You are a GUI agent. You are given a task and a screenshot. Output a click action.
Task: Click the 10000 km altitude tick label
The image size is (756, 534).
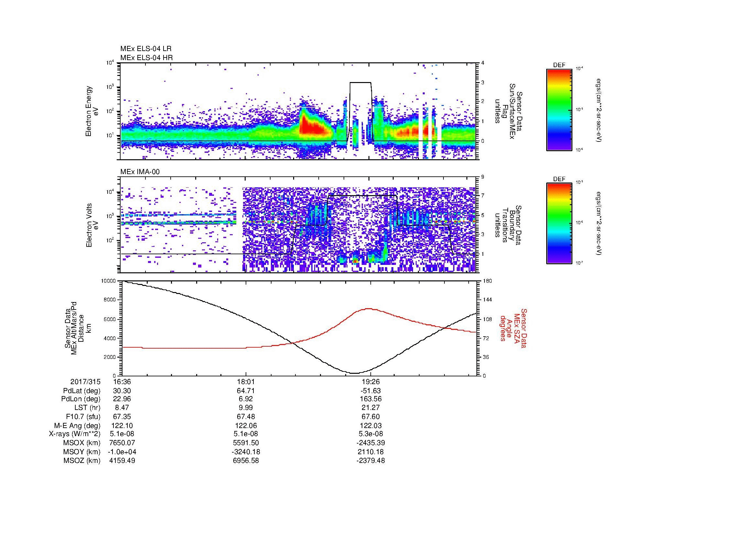pyautogui.click(x=108, y=281)
